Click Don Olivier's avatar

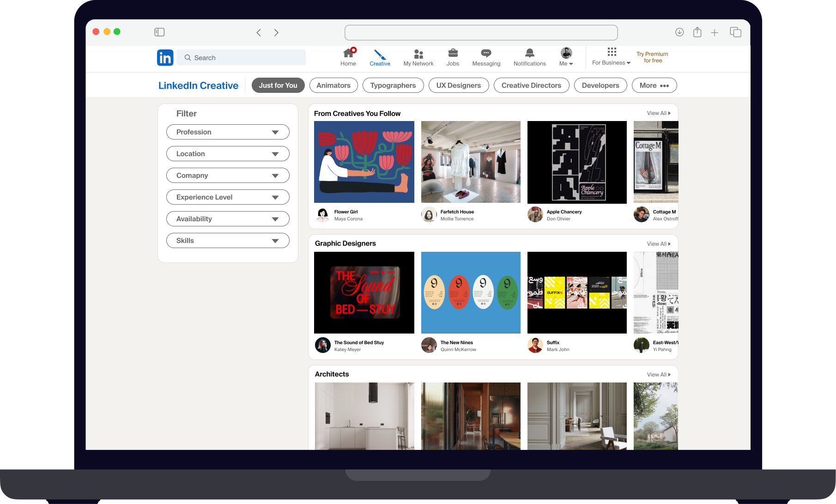tap(535, 215)
